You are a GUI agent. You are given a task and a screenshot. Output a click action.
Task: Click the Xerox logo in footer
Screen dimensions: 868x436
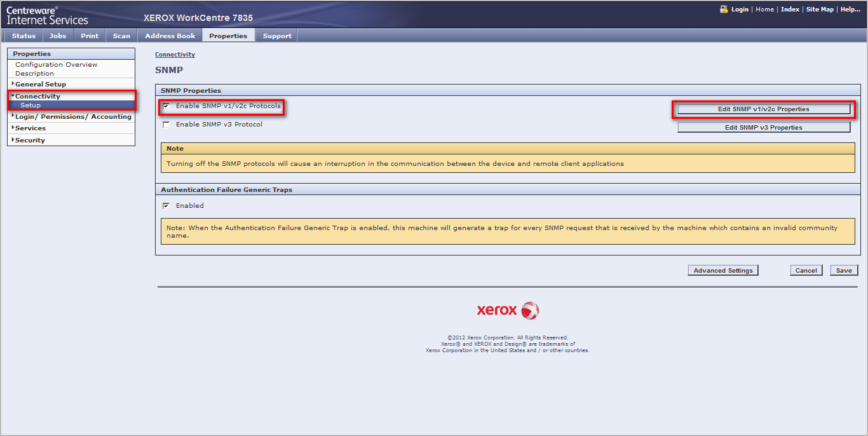508,311
